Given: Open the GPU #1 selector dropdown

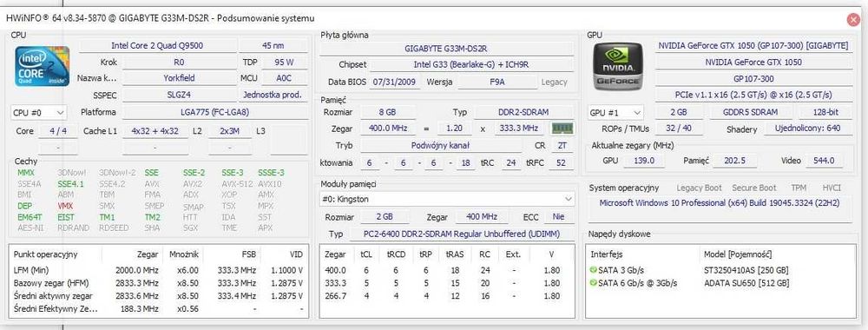Looking at the screenshot, I should (615, 112).
